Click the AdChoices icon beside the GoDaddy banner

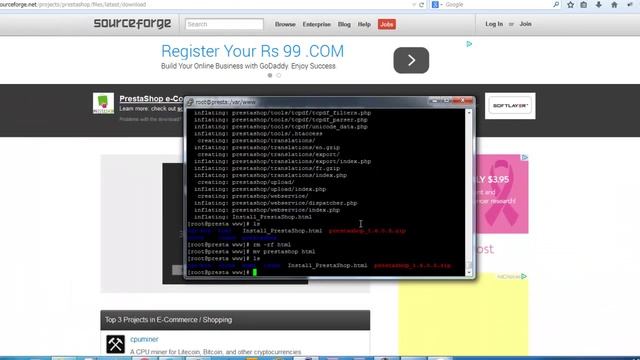tap(469, 44)
